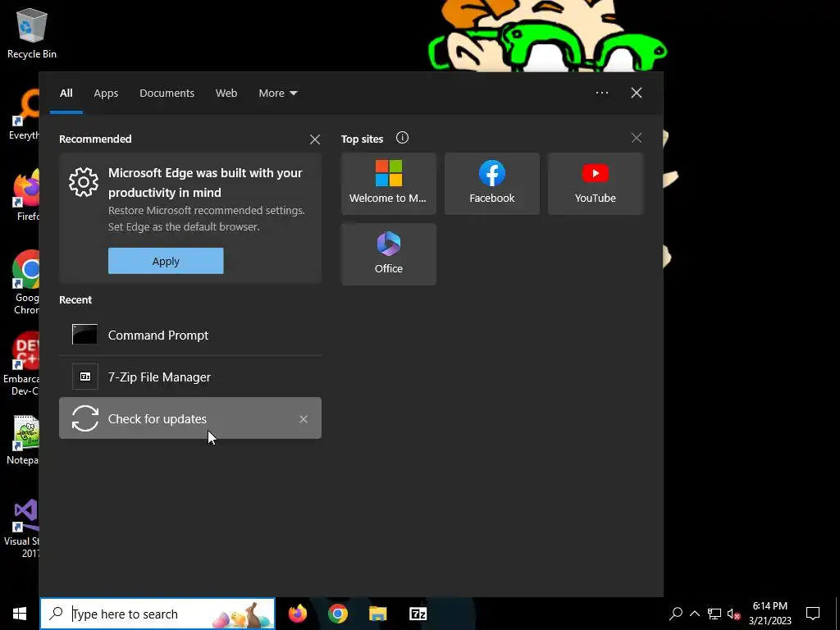The image size is (840, 630).
Task: Switch to the Documents search tab
Action: pyautogui.click(x=167, y=93)
